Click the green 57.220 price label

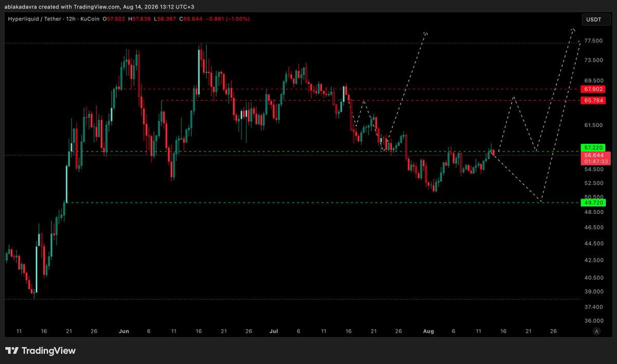594,147
